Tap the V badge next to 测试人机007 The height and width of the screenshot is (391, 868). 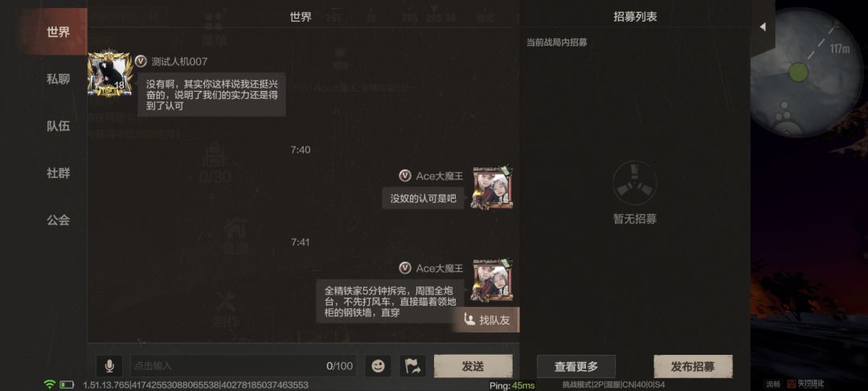click(x=141, y=61)
